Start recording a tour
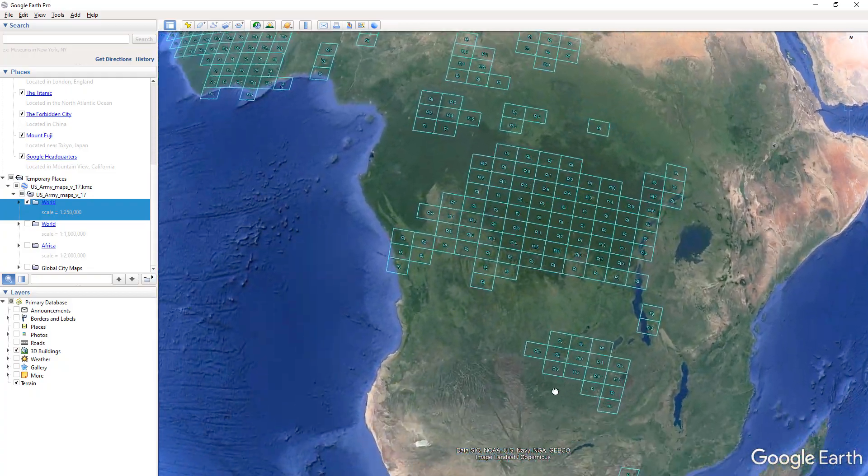 [x=239, y=25]
